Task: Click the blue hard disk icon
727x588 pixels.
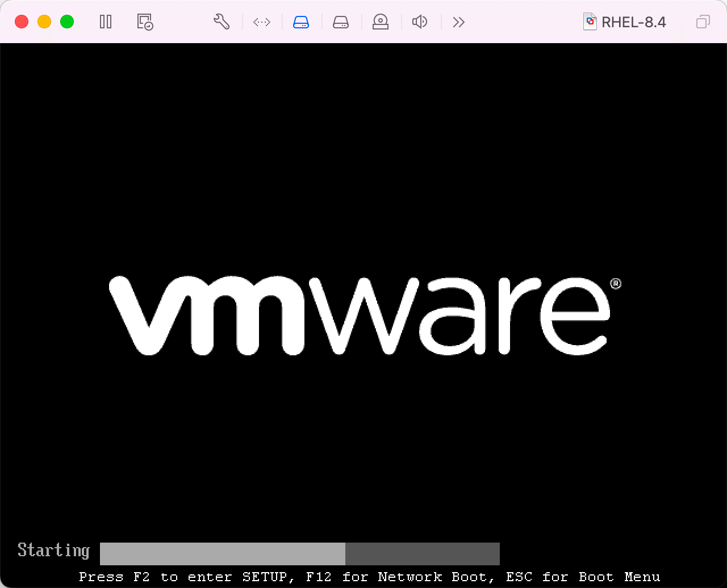Action: click(301, 22)
